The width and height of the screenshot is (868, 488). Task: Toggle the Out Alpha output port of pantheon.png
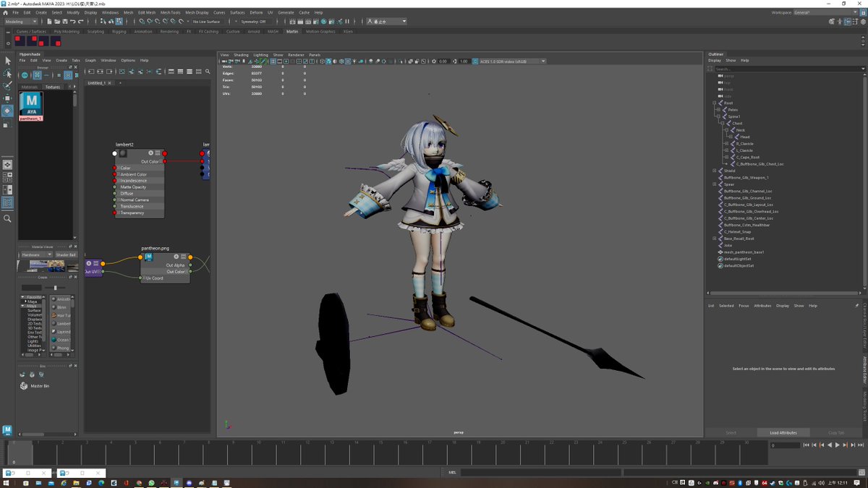coord(190,265)
